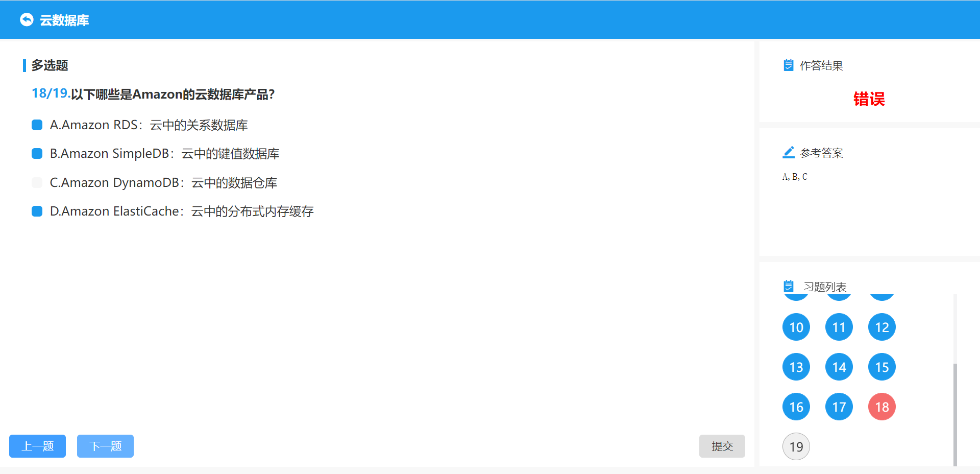Click the reference answer 'A, B, C'
Image resolution: width=980 pixels, height=474 pixels.
click(x=795, y=177)
